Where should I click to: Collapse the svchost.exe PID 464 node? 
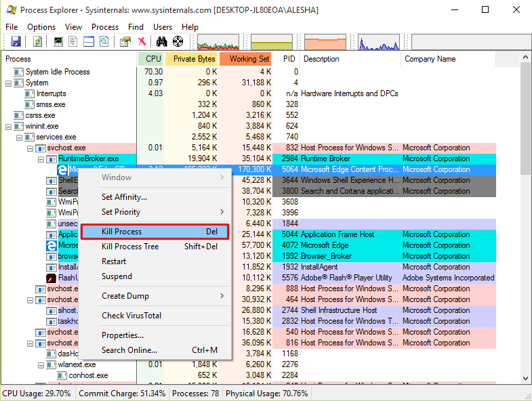(30, 300)
